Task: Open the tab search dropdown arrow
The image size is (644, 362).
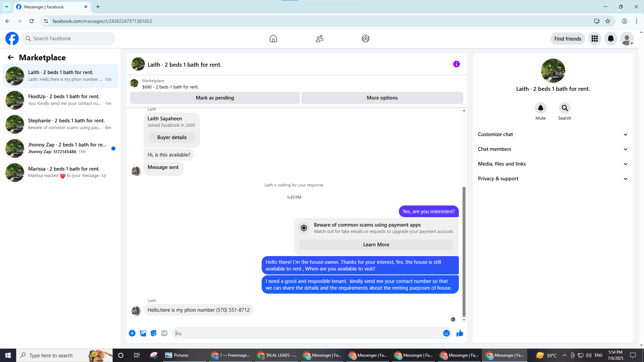Action: pyautogui.click(x=7, y=7)
